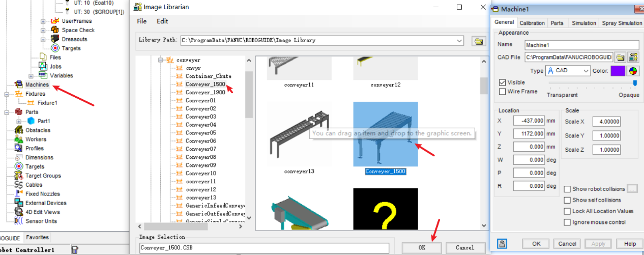Click the Variables node icon
The width and height of the screenshot is (644, 255).
click(43, 76)
